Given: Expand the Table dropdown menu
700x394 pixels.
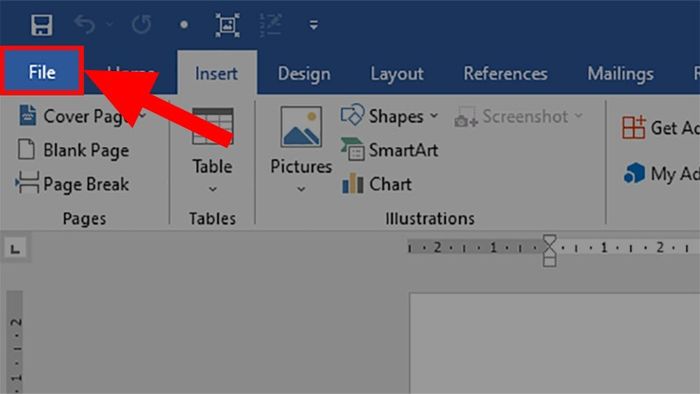Looking at the screenshot, I should point(212,189).
